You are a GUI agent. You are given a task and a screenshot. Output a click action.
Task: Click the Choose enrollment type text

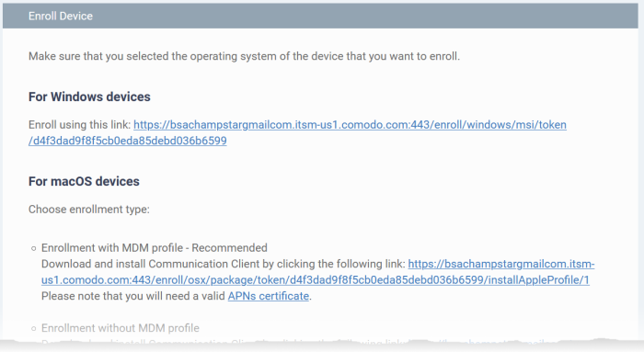88,210
